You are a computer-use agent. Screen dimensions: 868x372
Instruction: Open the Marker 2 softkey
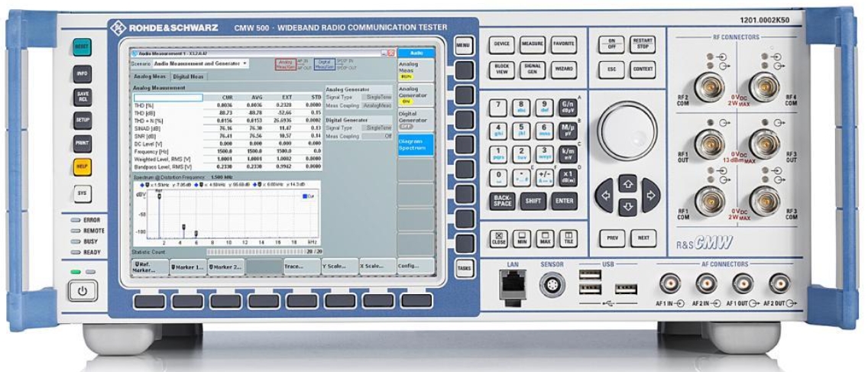coord(226,267)
